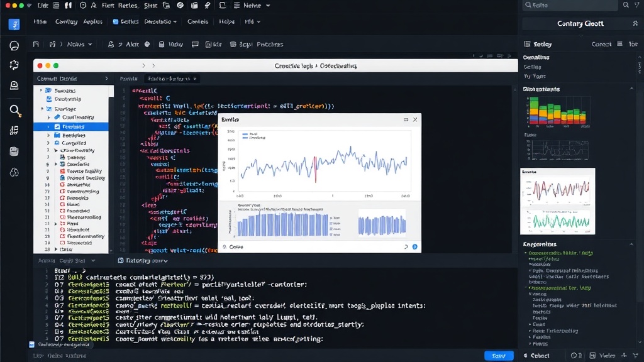This screenshot has width=644, height=362.
Task: Click the Alert button in the second toolbar
Action: click(x=128, y=45)
